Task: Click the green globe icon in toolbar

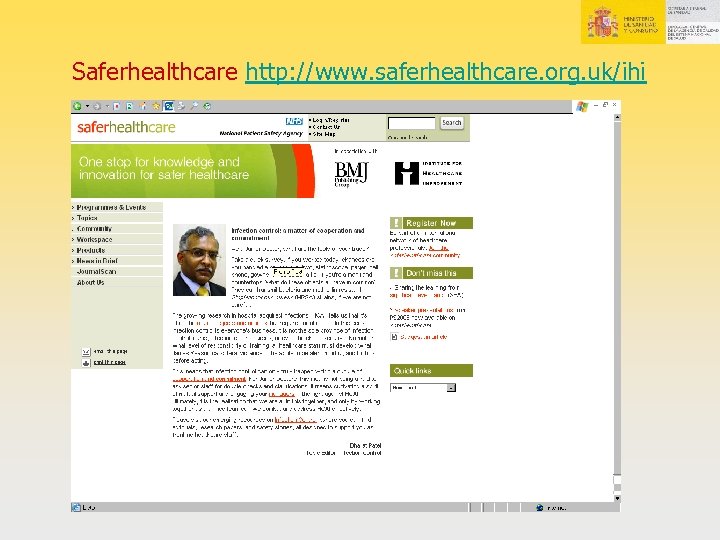Action: coord(208,106)
